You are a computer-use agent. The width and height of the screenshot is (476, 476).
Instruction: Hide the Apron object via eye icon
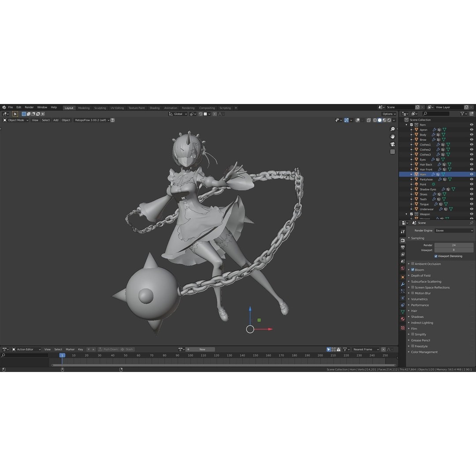tap(472, 130)
